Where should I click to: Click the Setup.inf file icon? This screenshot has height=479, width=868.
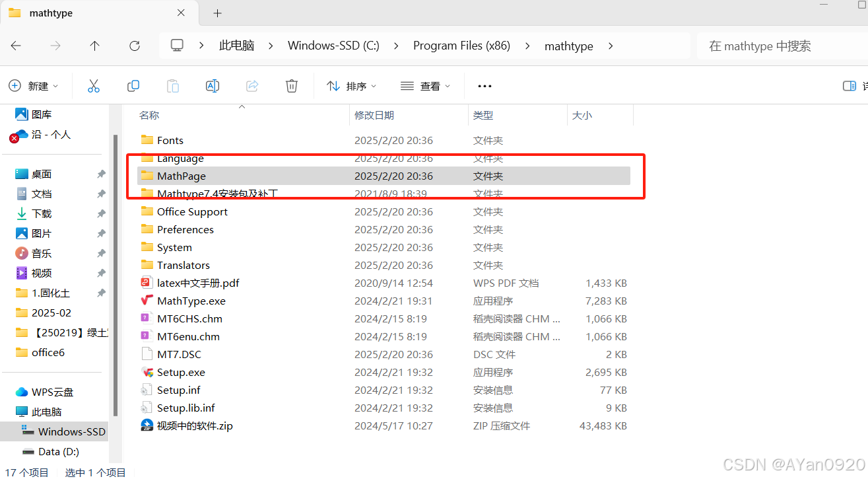click(147, 390)
